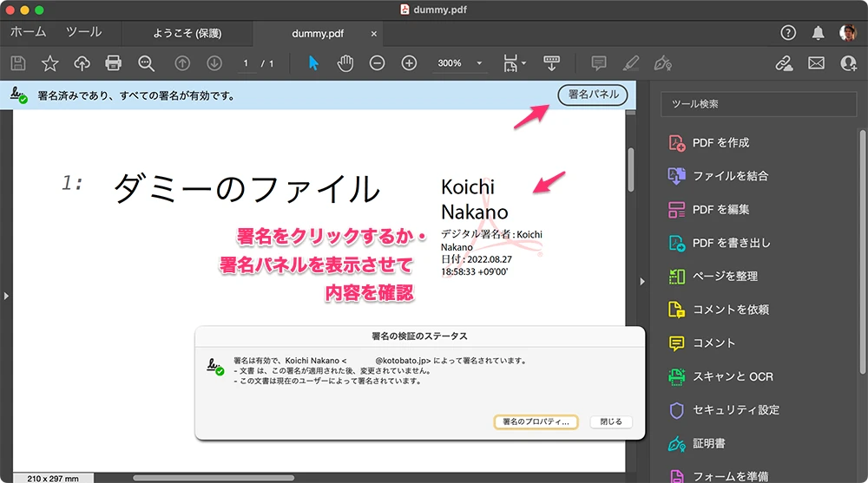Click the zoom out minus icon
The image size is (868, 483).
(377, 63)
